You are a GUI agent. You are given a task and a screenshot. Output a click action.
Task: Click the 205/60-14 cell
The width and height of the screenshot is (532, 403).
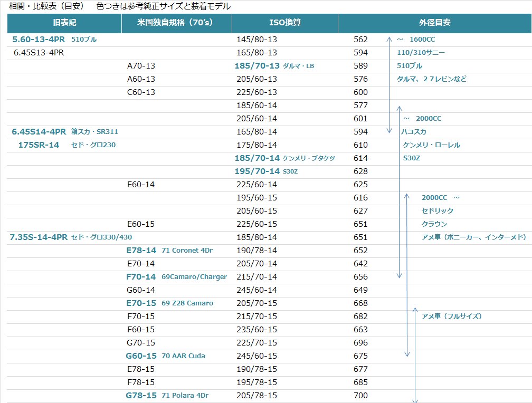257,119
